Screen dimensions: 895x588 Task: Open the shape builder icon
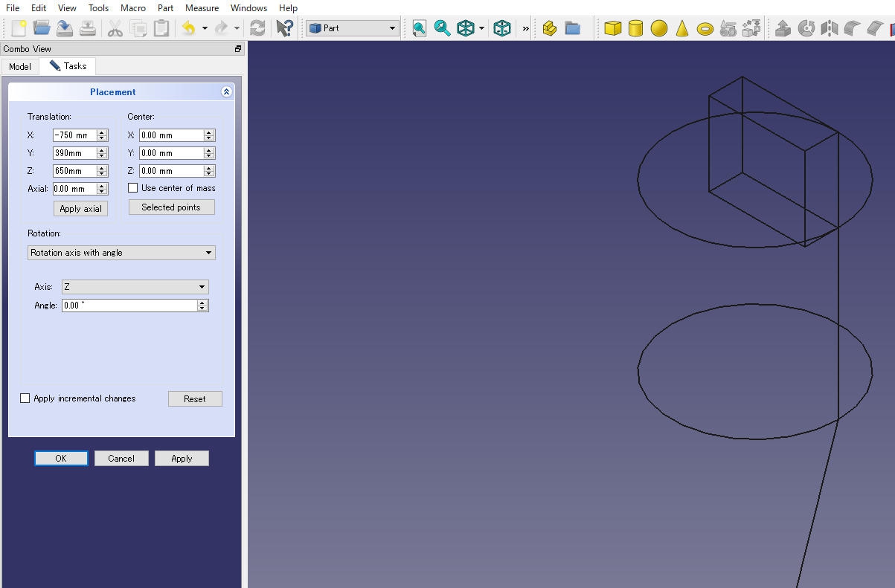click(x=751, y=28)
